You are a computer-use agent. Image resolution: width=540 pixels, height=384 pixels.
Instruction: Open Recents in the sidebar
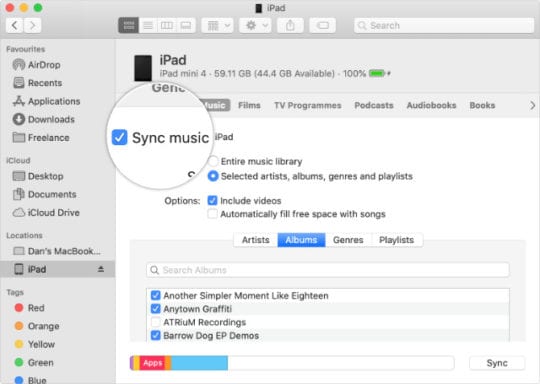pos(37,83)
